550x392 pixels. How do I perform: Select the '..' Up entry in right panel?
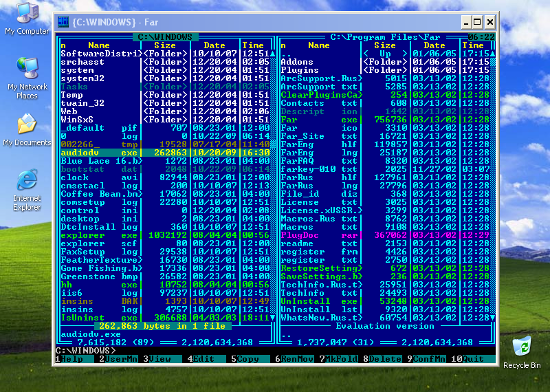(x=385, y=54)
